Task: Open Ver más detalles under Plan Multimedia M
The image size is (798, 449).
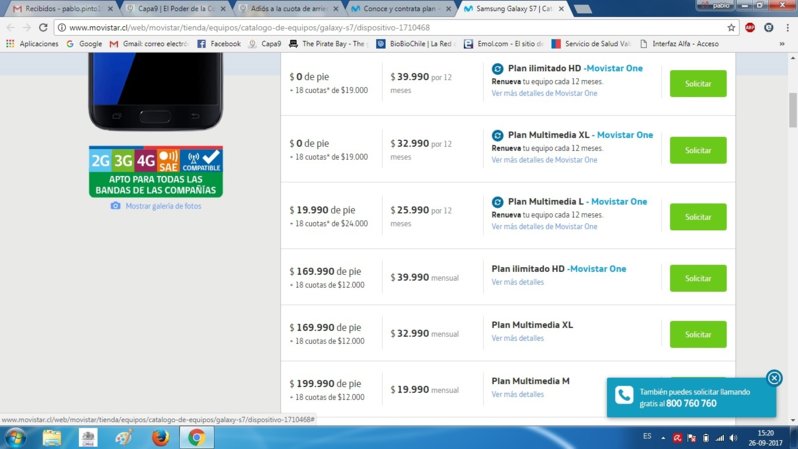Action: click(x=517, y=394)
